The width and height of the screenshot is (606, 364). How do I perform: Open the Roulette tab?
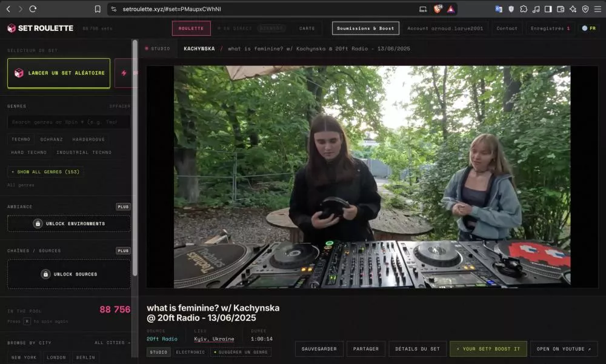pyautogui.click(x=191, y=28)
